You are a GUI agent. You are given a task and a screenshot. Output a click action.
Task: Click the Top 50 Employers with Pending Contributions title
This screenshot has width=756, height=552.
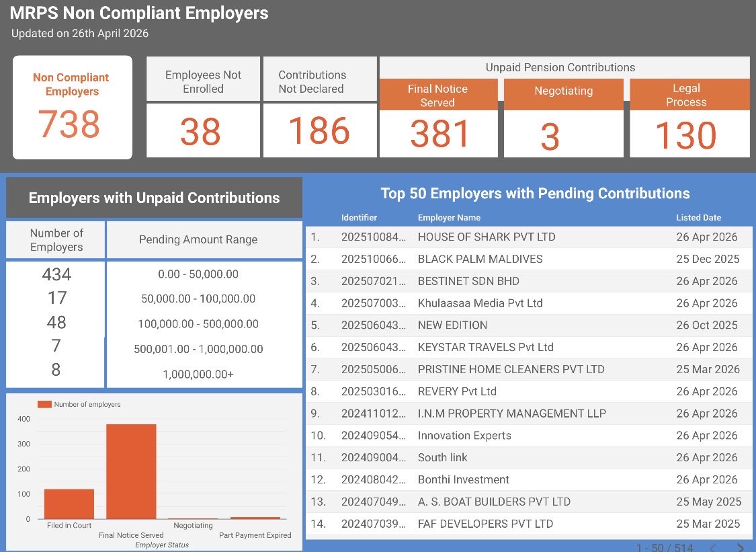(535, 194)
